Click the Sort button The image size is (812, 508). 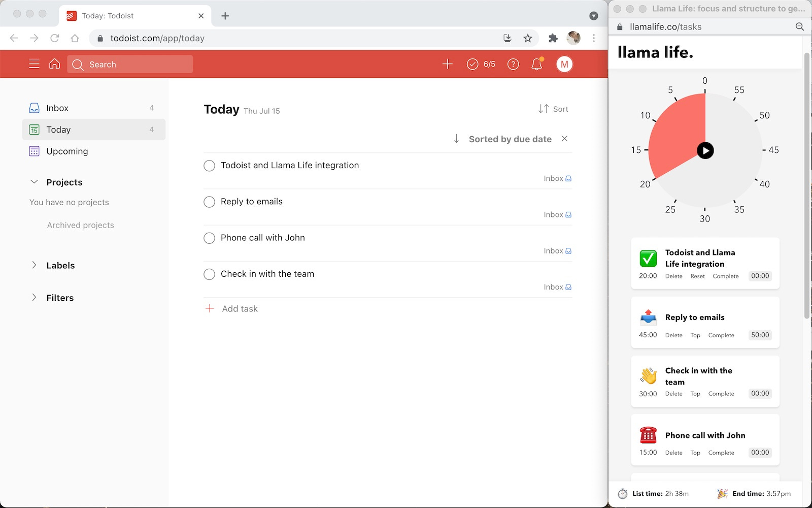[553, 109]
